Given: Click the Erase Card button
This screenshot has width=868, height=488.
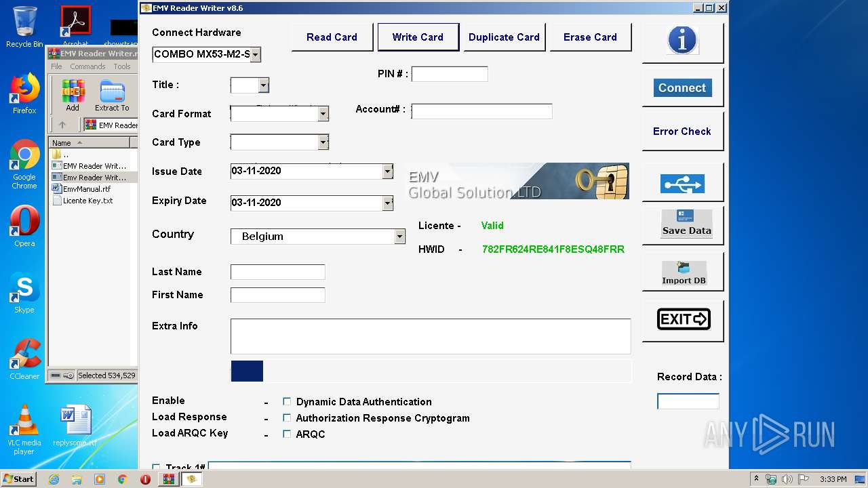Looking at the screenshot, I should pyautogui.click(x=590, y=37).
